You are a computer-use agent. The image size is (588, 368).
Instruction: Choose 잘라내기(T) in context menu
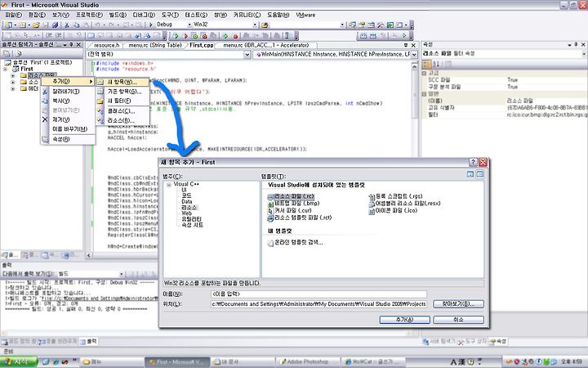[x=68, y=92]
